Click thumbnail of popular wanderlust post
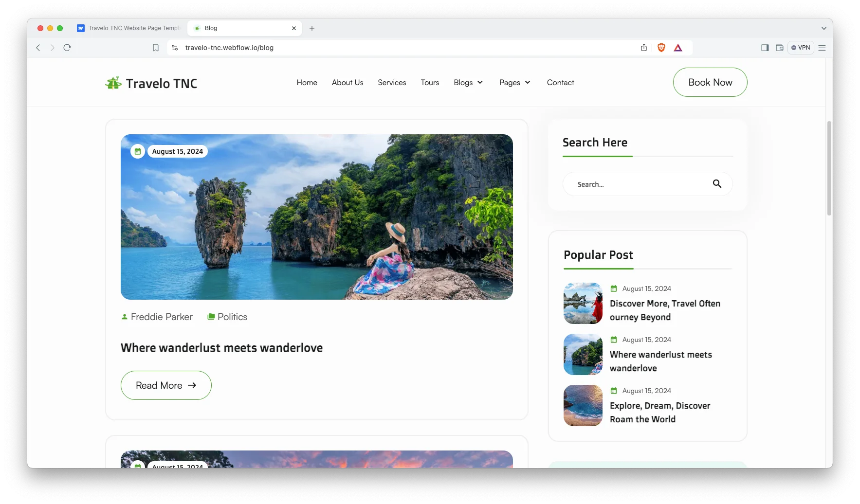The height and width of the screenshot is (504, 860). [583, 355]
